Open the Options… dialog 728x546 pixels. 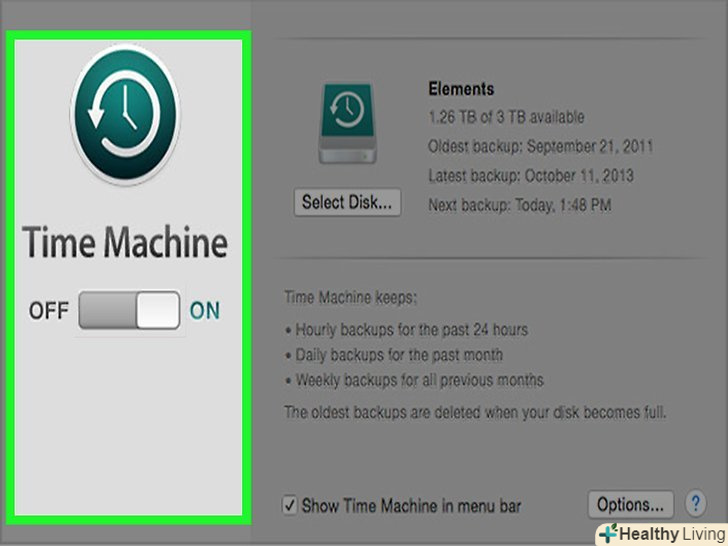[x=630, y=505]
